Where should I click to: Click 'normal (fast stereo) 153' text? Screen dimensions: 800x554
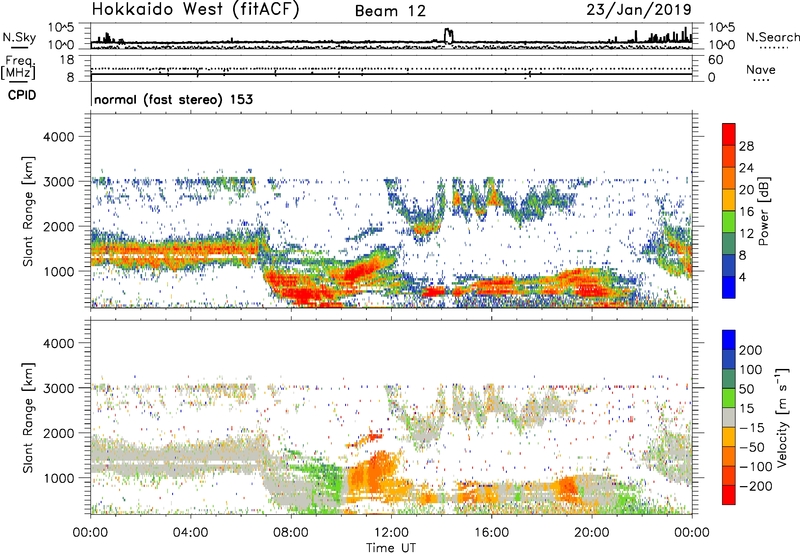click(x=173, y=99)
